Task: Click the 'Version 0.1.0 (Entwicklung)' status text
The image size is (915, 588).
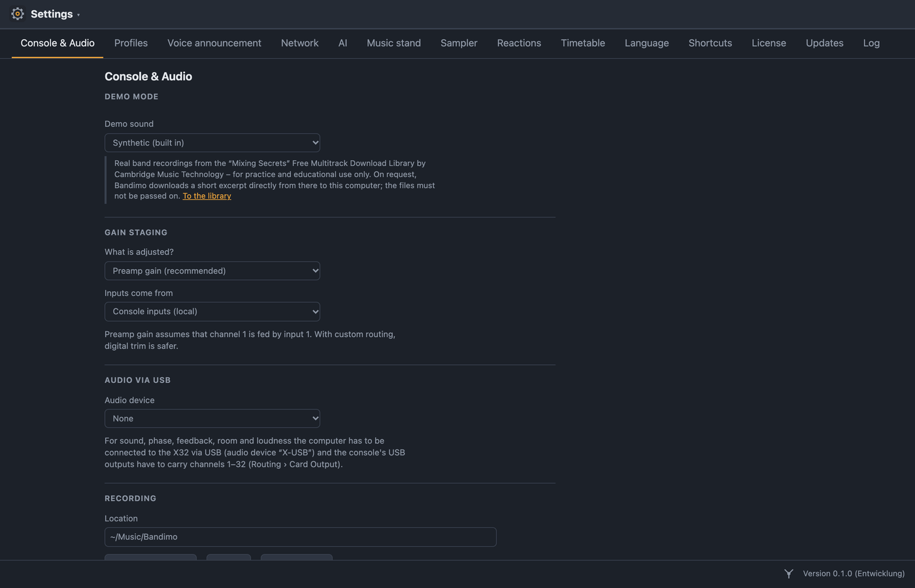Action: 854,574
